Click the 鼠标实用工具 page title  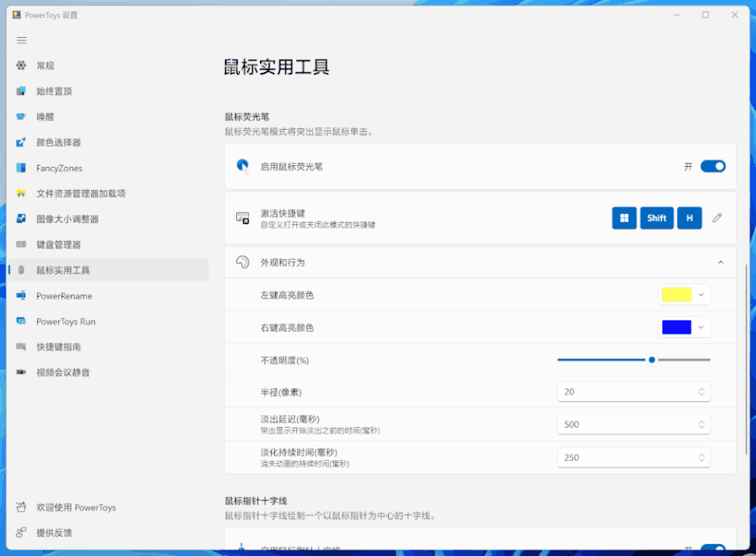277,67
